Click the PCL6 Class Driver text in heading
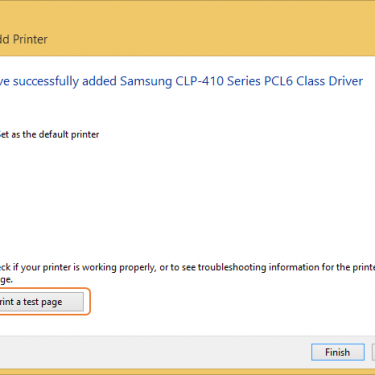This screenshot has height=375, width=375. pos(313,81)
